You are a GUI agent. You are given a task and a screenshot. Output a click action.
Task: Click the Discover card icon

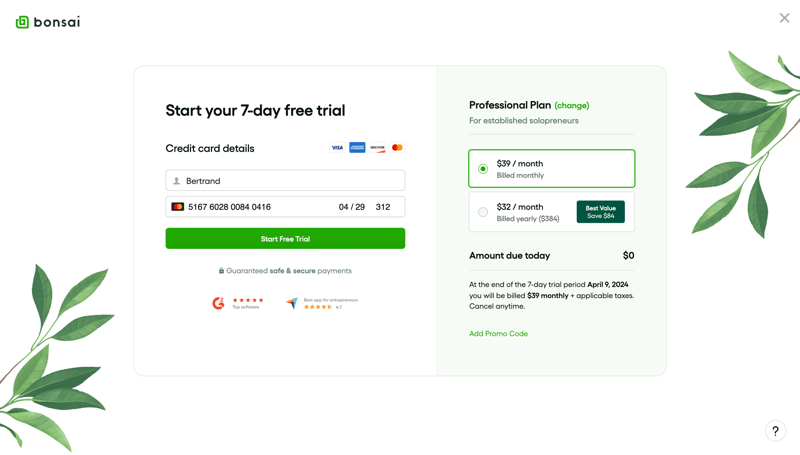[377, 148]
